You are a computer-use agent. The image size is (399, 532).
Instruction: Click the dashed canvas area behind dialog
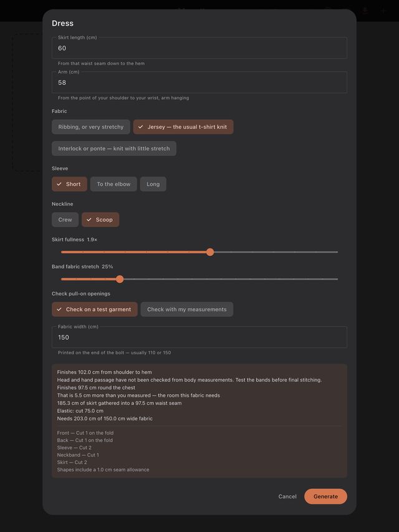27,102
